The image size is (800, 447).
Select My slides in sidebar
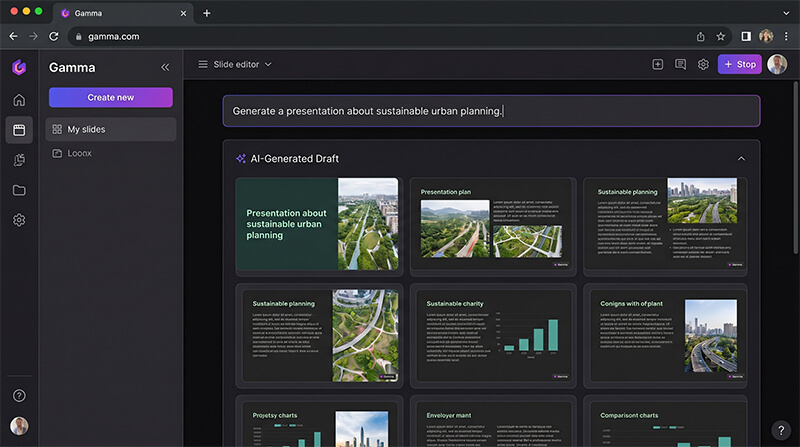[x=111, y=130]
